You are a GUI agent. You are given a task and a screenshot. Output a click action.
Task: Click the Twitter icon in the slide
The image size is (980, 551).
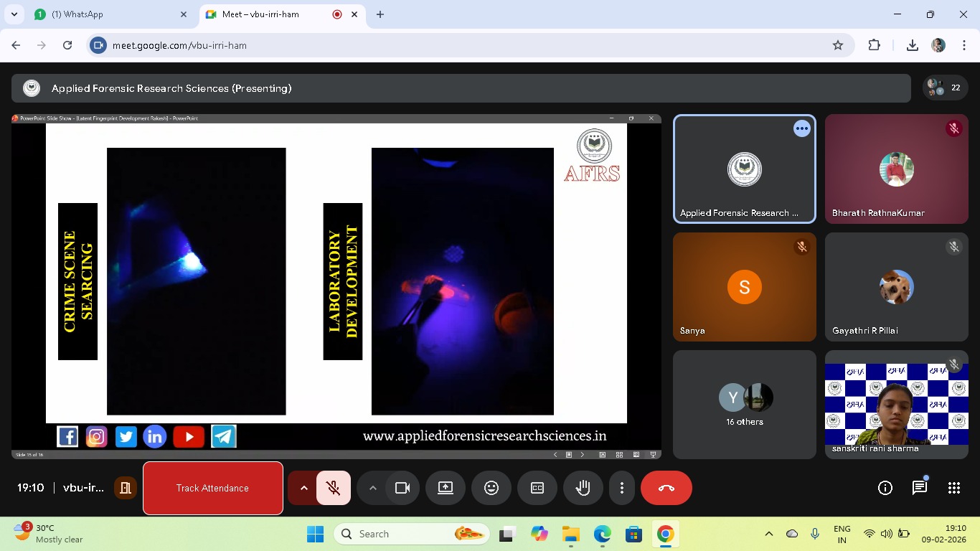126,436
